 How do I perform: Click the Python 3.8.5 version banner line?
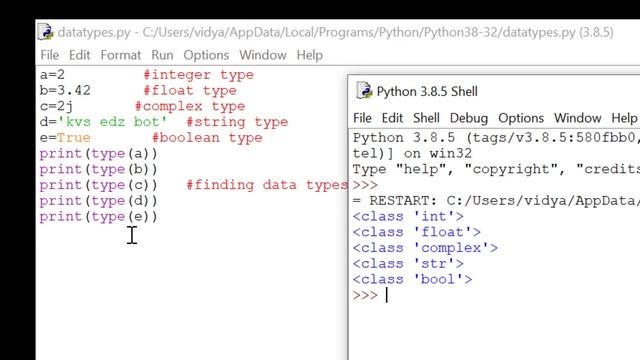pos(496,138)
